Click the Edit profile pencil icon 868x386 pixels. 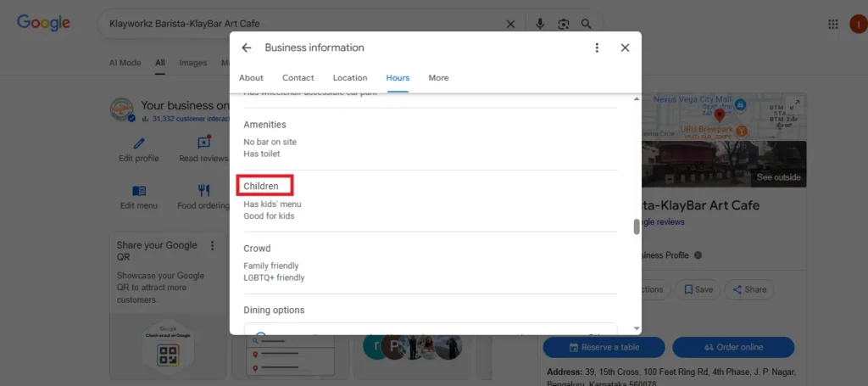tap(139, 143)
